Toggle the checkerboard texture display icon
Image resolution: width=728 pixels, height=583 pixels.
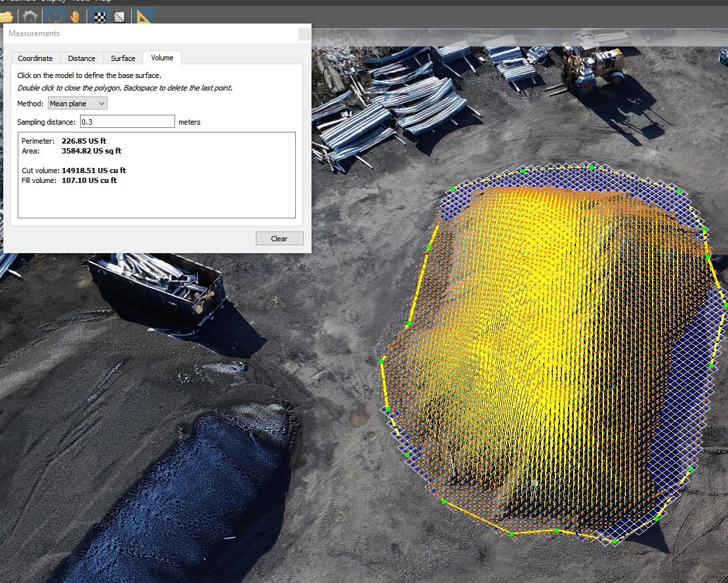tap(100, 16)
